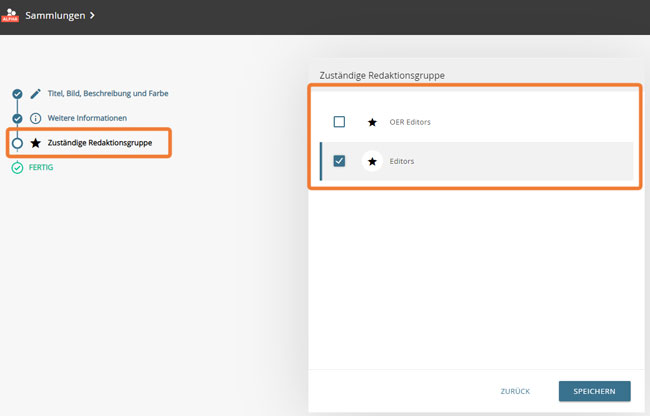Click the info icon for Weitere Informationen
Viewport: 650px width, 416px height.
click(x=36, y=118)
